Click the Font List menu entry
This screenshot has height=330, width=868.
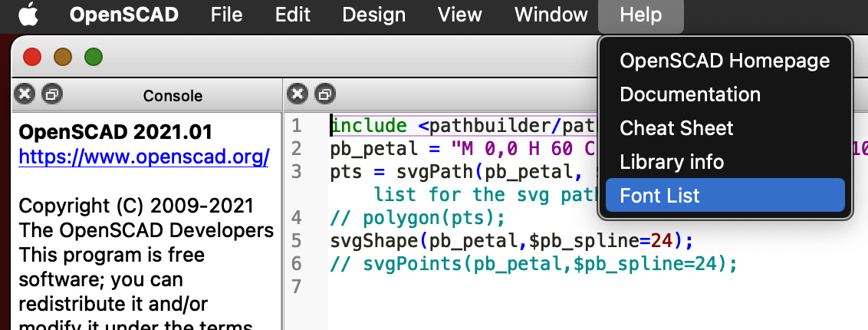pyautogui.click(x=659, y=196)
